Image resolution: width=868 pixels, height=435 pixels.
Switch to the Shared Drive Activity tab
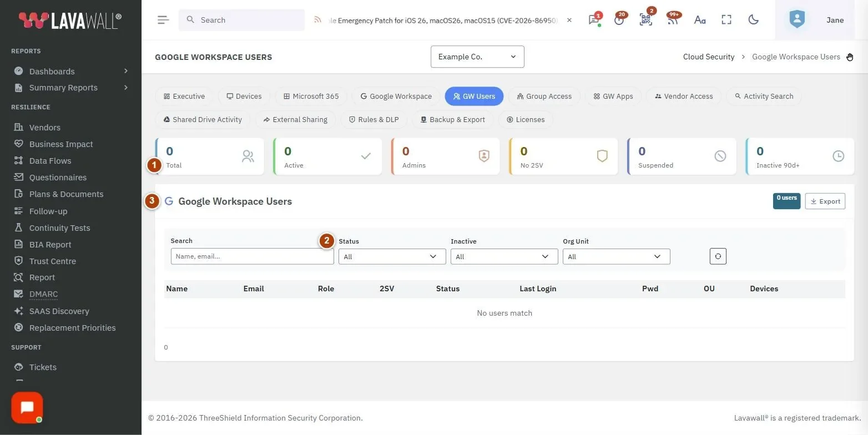pos(203,119)
